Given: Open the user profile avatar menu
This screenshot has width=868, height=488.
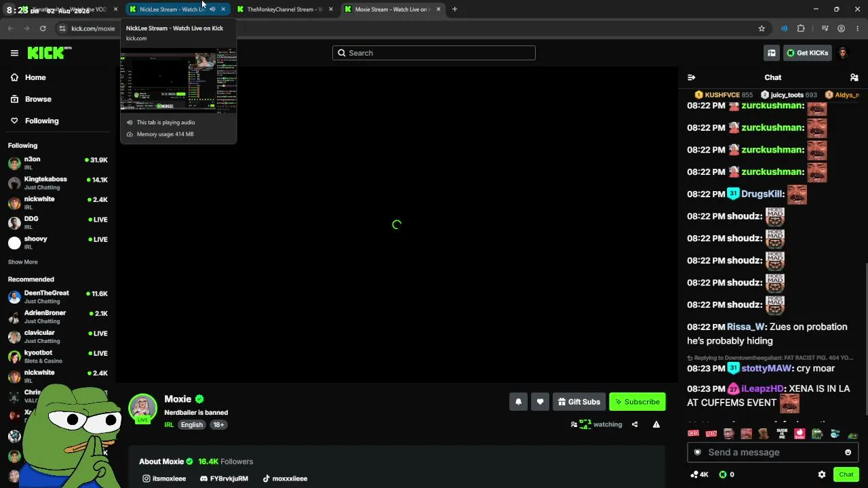Looking at the screenshot, I should pos(843,53).
